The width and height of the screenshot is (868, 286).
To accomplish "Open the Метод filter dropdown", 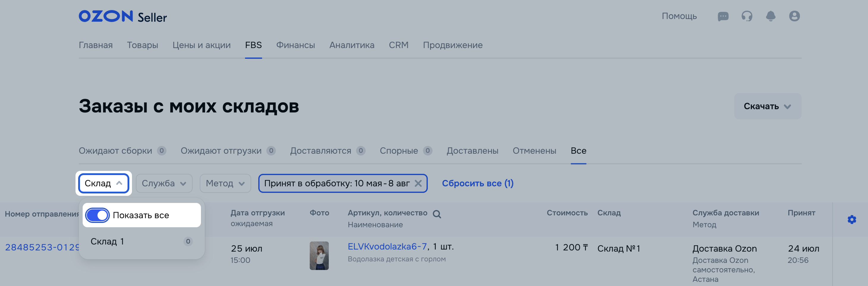I will point(225,183).
